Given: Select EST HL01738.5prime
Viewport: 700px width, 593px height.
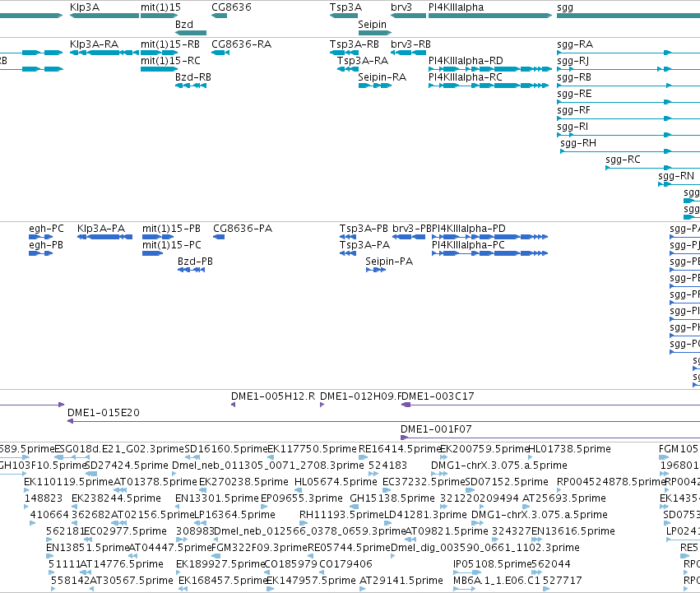Looking at the screenshot, I should pyautogui.click(x=531, y=457).
